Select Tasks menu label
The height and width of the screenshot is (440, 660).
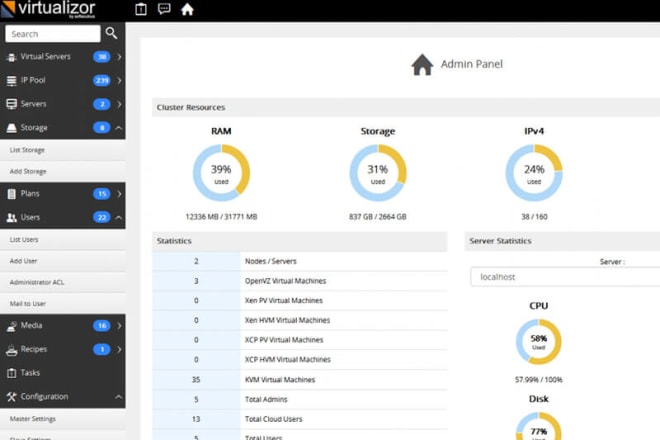[30, 373]
